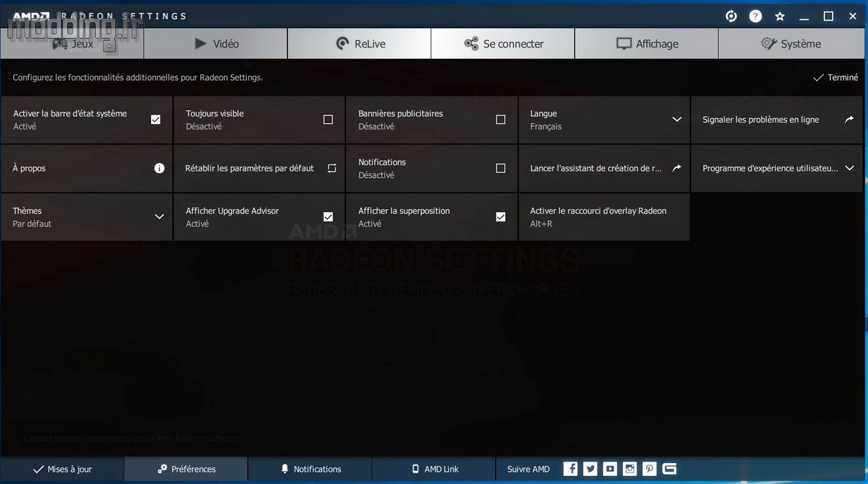Click the Terminé button
This screenshot has width=868, height=484.
[x=835, y=77]
